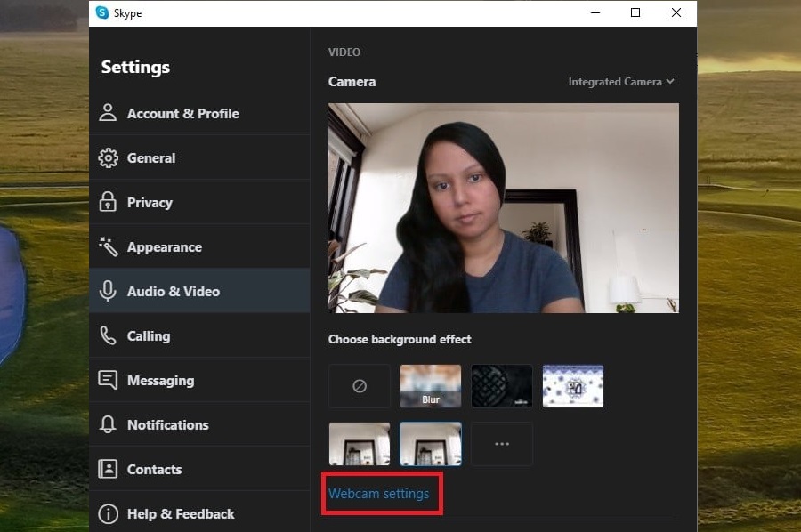This screenshot has height=532, width=801.
Task: Open Notifications using the bell icon
Action: pyautogui.click(x=108, y=424)
